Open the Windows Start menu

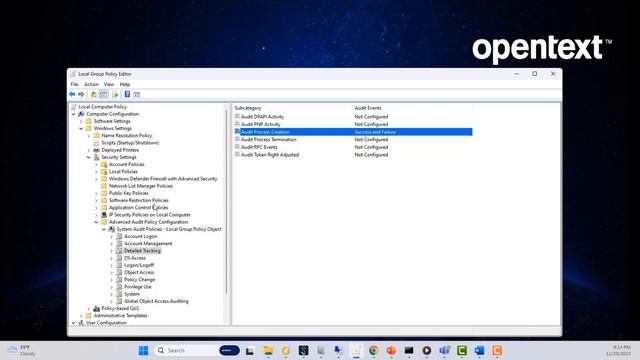143,350
